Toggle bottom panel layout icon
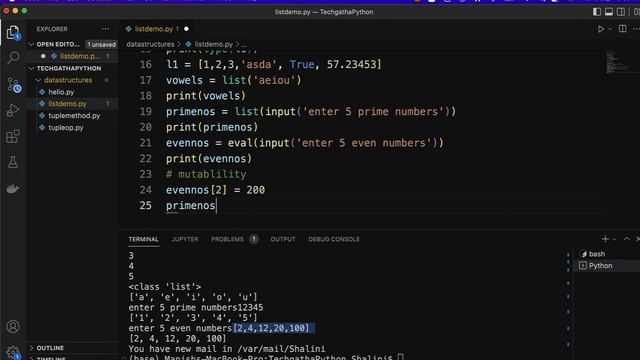 coord(609,12)
